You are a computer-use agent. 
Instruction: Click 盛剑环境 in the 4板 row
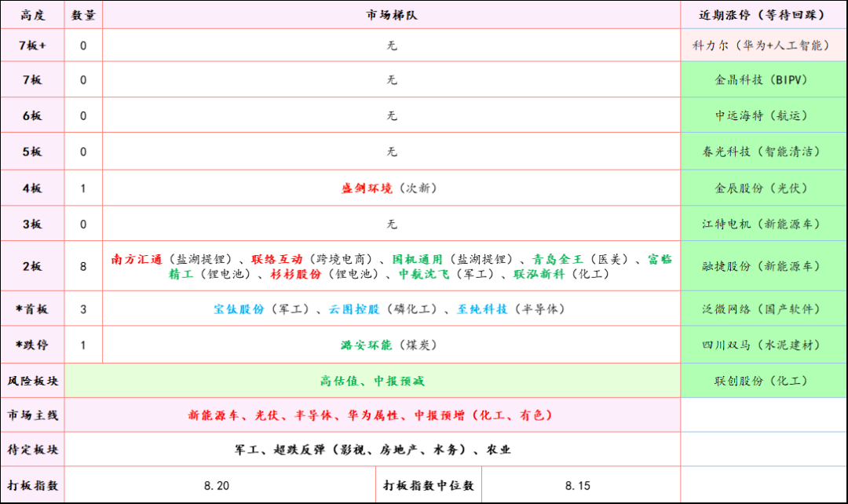pyautogui.click(x=366, y=188)
